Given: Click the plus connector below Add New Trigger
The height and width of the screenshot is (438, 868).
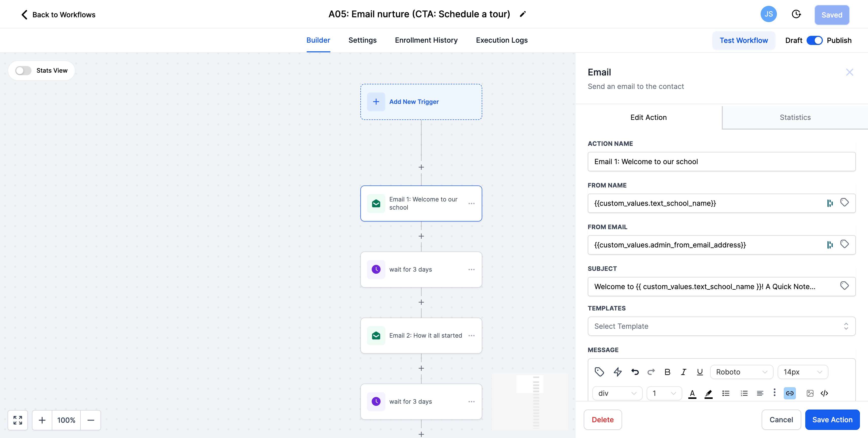Looking at the screenshot, I should (x=421, y=167).
